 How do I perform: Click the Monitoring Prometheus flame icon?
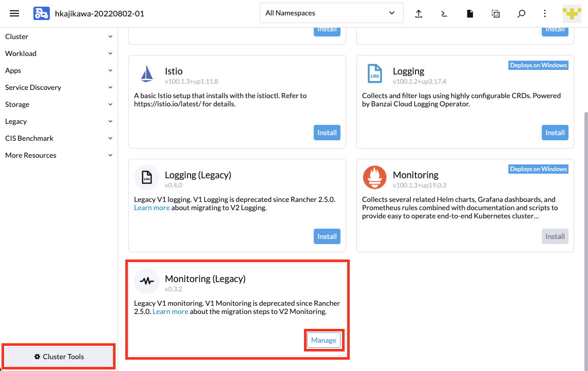pos(374,177)
